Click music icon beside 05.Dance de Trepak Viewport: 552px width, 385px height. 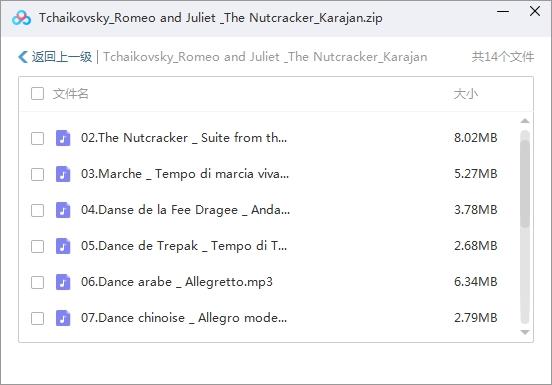(63, 246)
